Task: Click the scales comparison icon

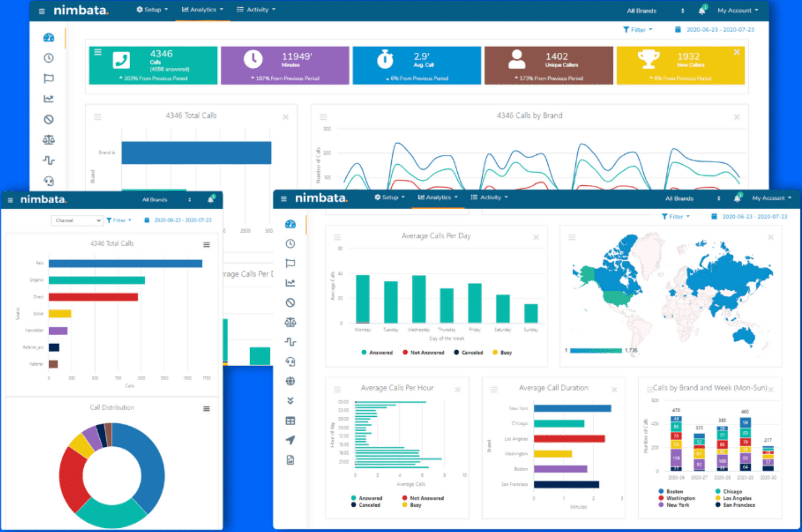Action: pos(290,322)
